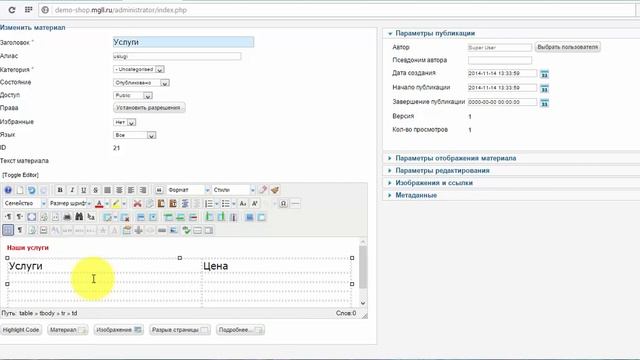The image size is (640, 360).
Task: Open the Размер шрифта size dropdown
Action: point(70,203)
